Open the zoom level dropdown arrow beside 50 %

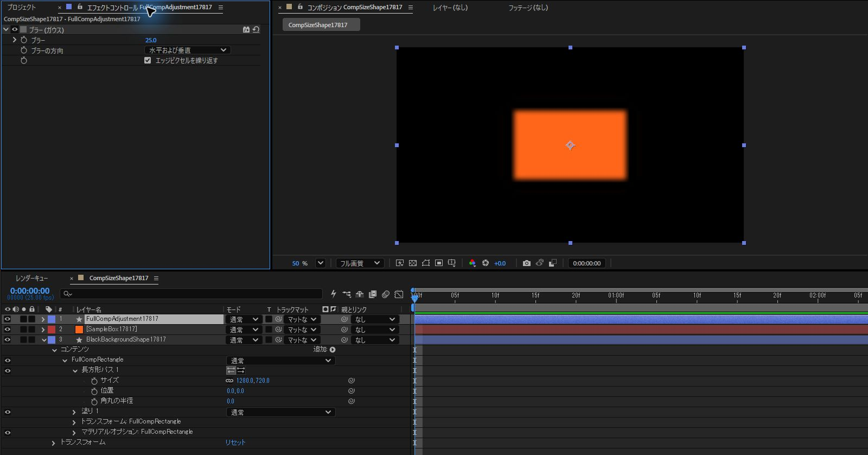coord(321,263)
